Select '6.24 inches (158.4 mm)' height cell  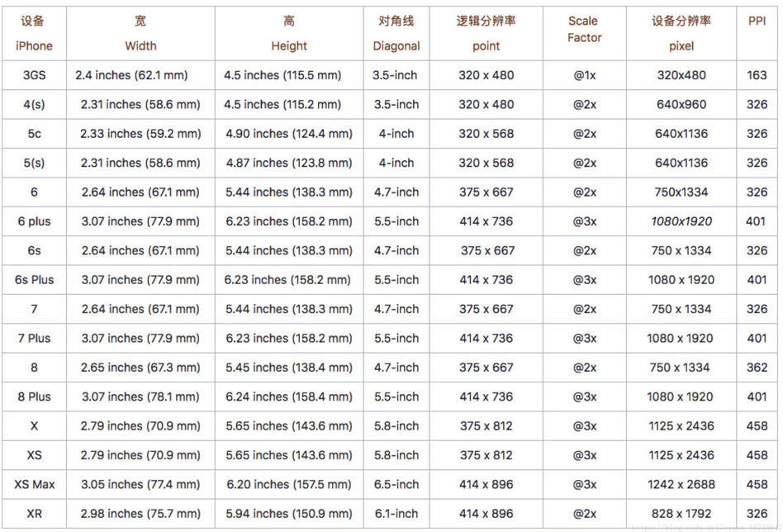(x=289, y=397)
